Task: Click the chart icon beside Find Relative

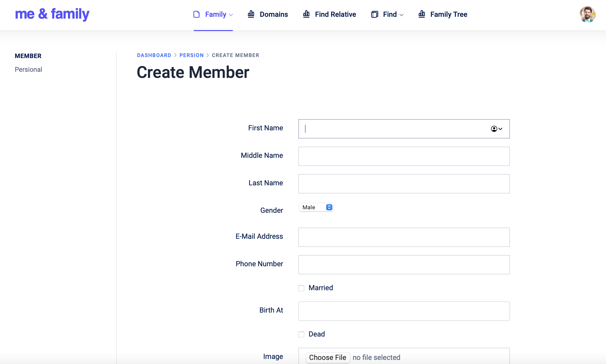Action: click(306, 14)
